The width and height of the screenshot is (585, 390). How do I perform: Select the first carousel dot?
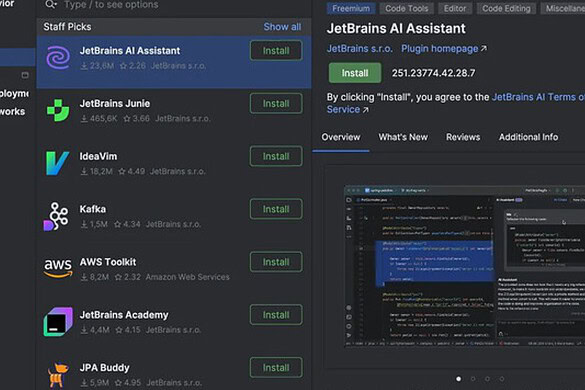(x=459, y=379)
